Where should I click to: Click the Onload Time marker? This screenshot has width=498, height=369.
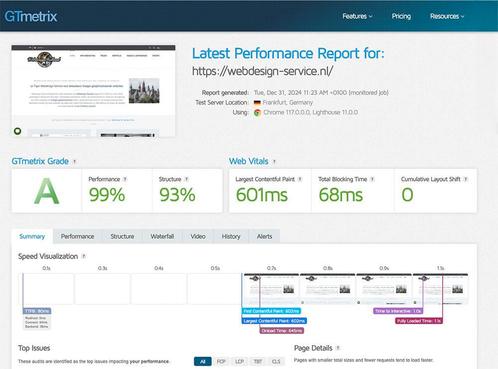coord(282,331)
